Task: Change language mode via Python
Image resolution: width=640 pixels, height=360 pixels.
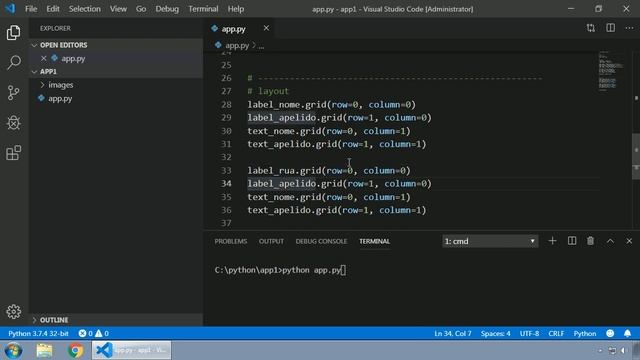Action: pos(584,333)
